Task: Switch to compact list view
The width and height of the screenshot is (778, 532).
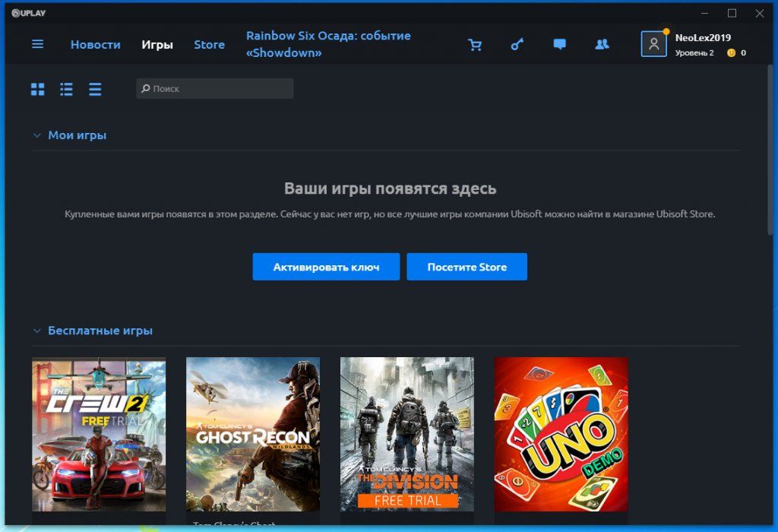Action: (x=95, y=90)
